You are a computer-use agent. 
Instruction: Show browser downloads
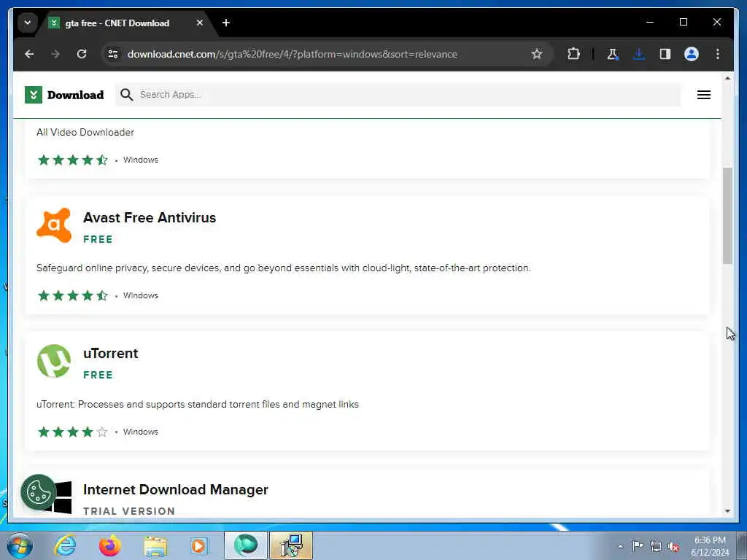pyautogui.click(x=639, y=54)
